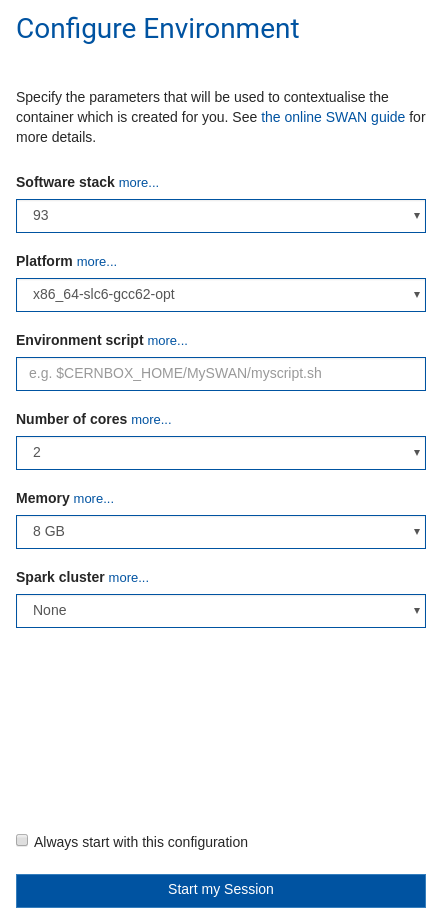The height and width of the screenshot is (924, 442).
Task: Click the Start my Session button
Action: coord(220,890)
